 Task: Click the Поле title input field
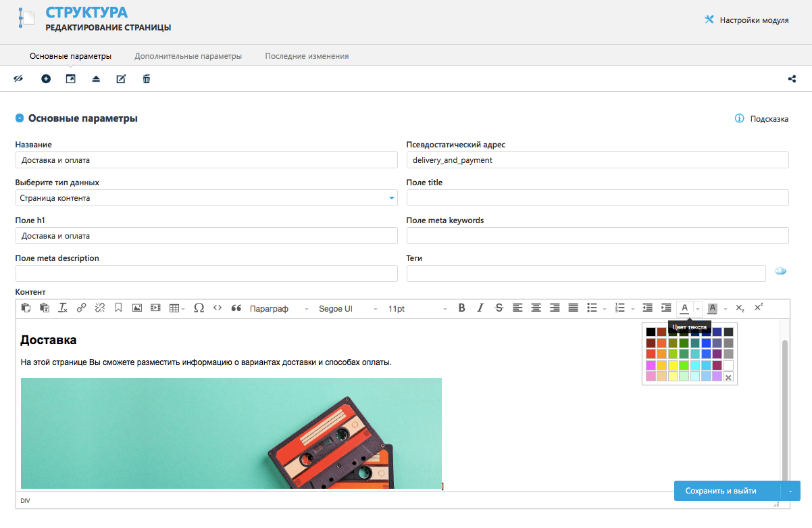coord(597,198)
